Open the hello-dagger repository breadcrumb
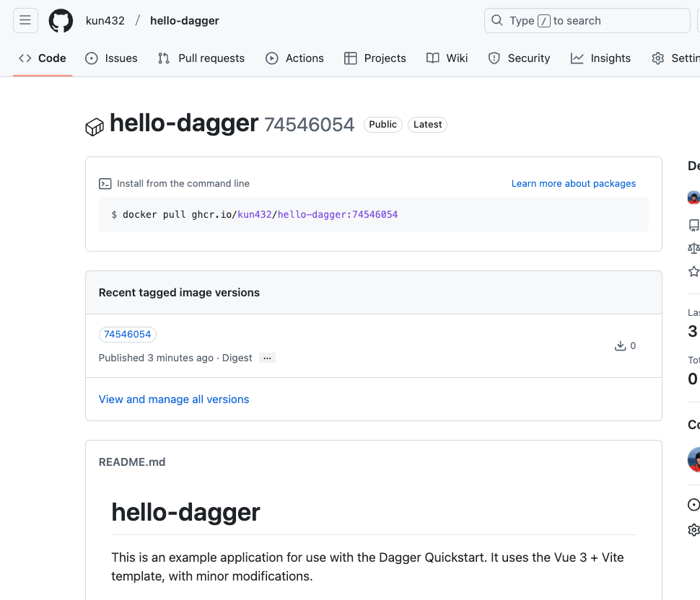This screenshot has height=600, width=700. 184,20
